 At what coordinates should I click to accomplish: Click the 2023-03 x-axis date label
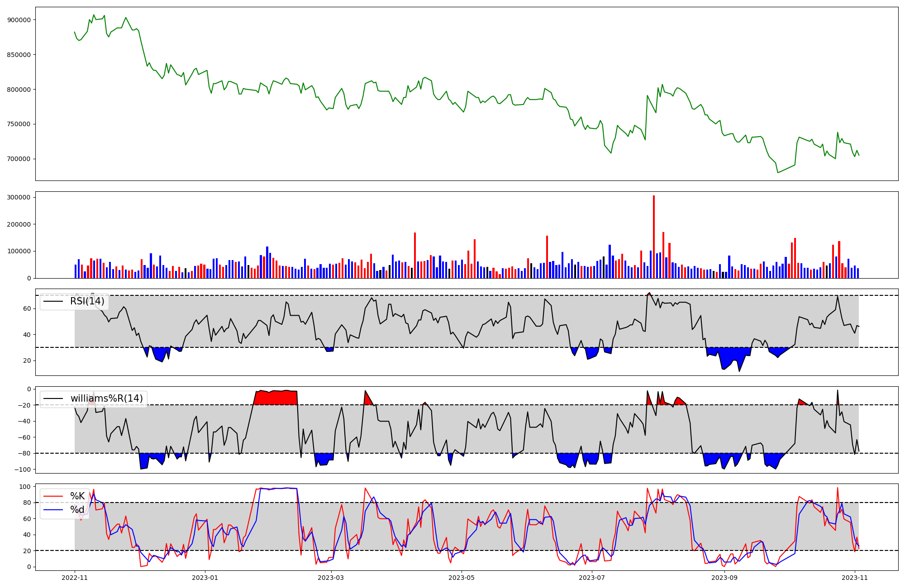click(x=331, y=578)
